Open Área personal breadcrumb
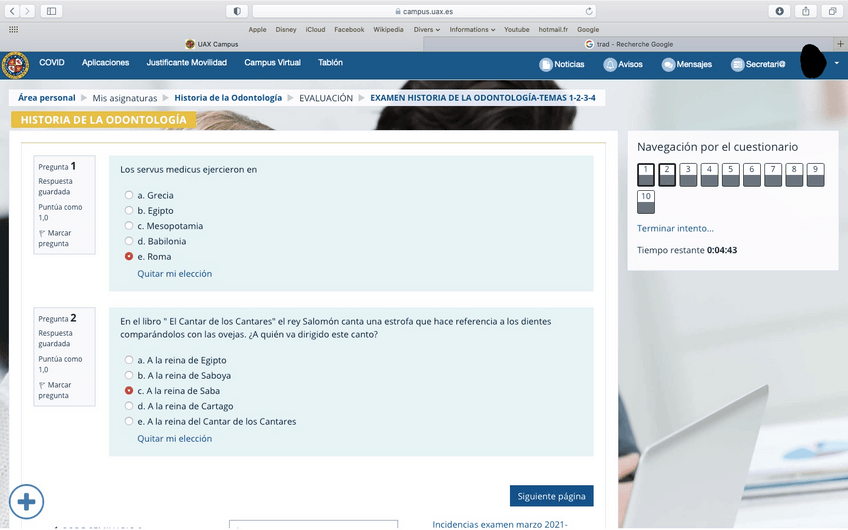Screen dimensions: 848x530 tap(47, 98)
